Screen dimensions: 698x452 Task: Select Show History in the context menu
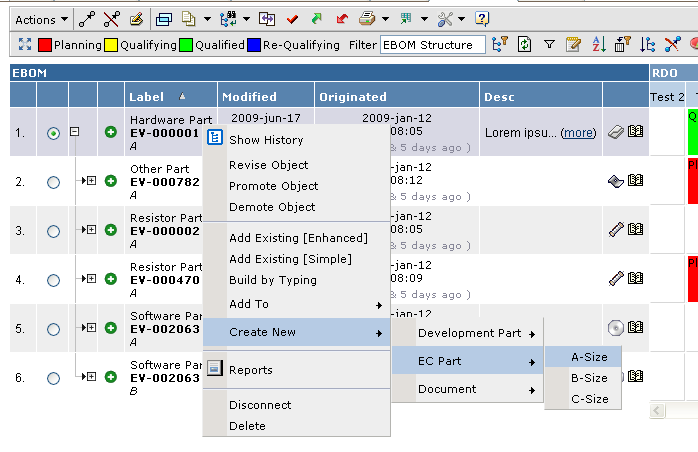[x=265, y=140]
